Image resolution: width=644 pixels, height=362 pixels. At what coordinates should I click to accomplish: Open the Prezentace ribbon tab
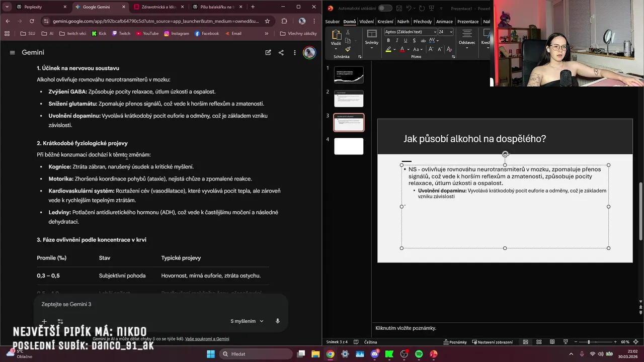click(x=468, y=22)
